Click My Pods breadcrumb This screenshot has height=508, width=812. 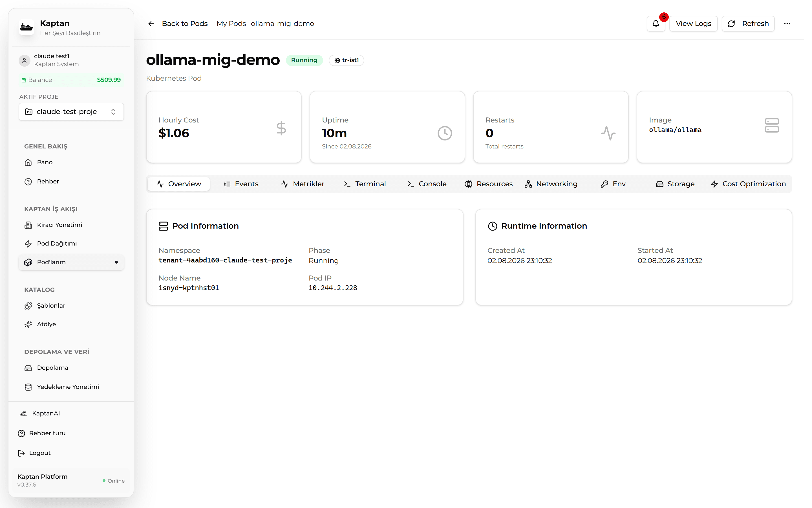point(231,23)
